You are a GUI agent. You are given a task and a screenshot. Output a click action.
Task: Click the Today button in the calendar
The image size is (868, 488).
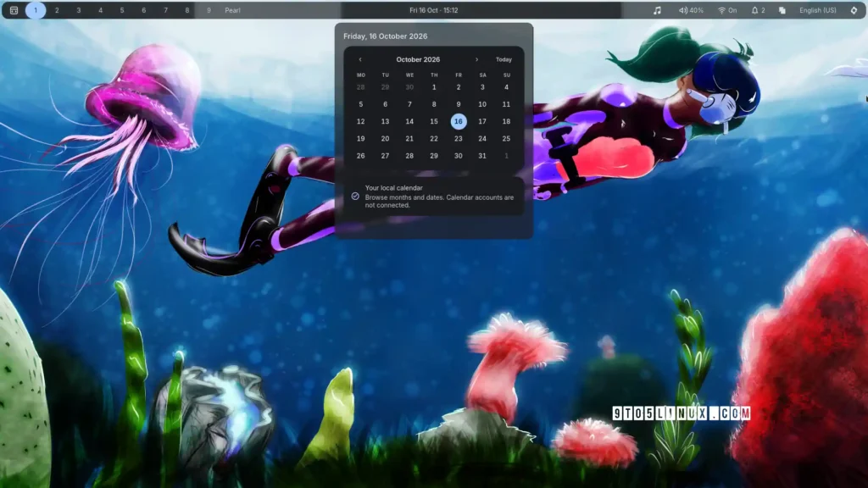pyautogui.click(x=504, y=59)
